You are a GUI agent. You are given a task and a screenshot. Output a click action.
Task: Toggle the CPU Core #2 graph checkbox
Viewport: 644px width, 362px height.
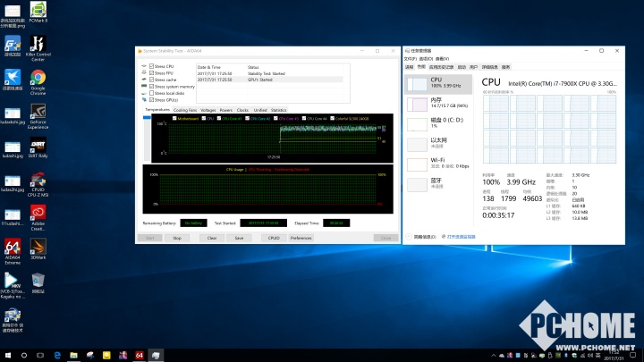click(x=247, y=118)
